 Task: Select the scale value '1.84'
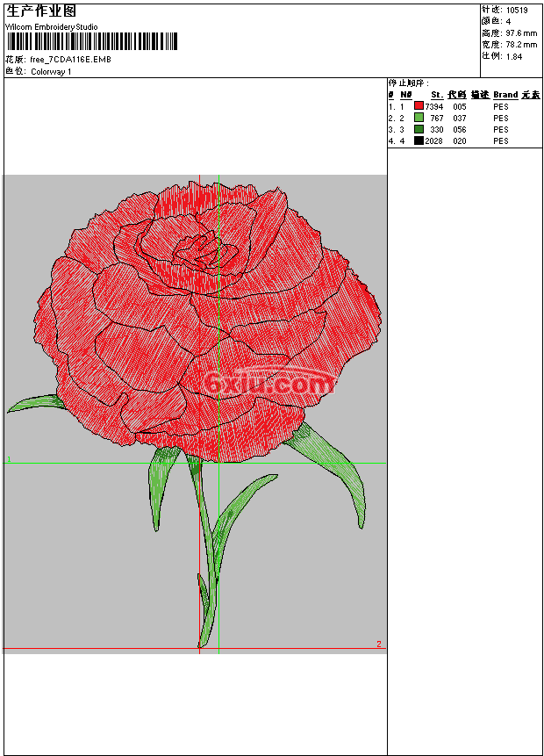514,56
